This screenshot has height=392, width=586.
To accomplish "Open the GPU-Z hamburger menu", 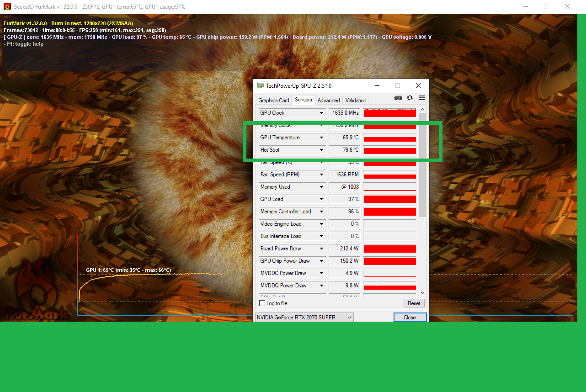I will pos(421,98).
